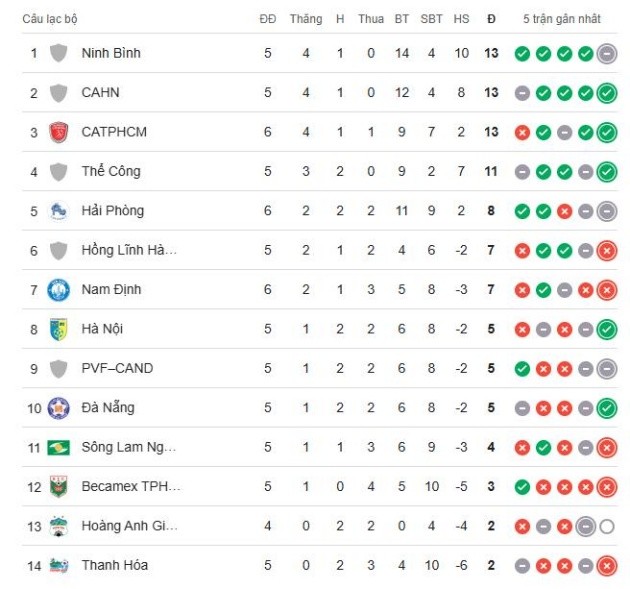The width and height of the screenshot is (630, 589).
Task: Click the HS goal difference column header
Action: pos(461,19)
